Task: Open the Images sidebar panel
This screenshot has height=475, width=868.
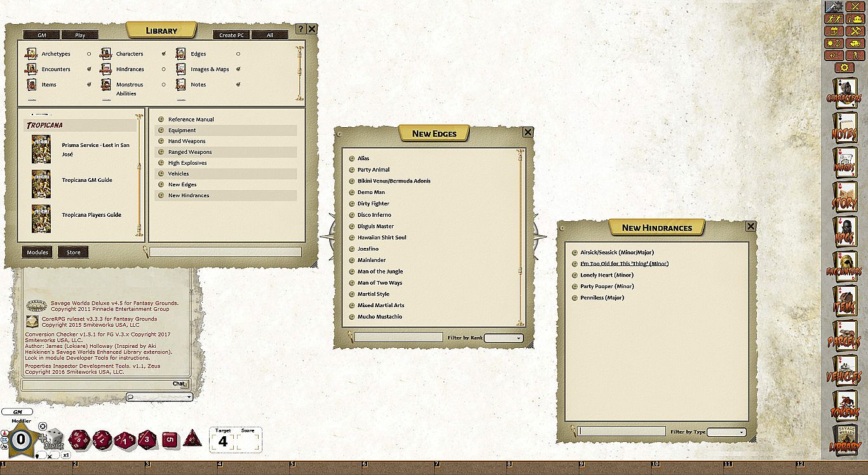Action: (844, 163)
